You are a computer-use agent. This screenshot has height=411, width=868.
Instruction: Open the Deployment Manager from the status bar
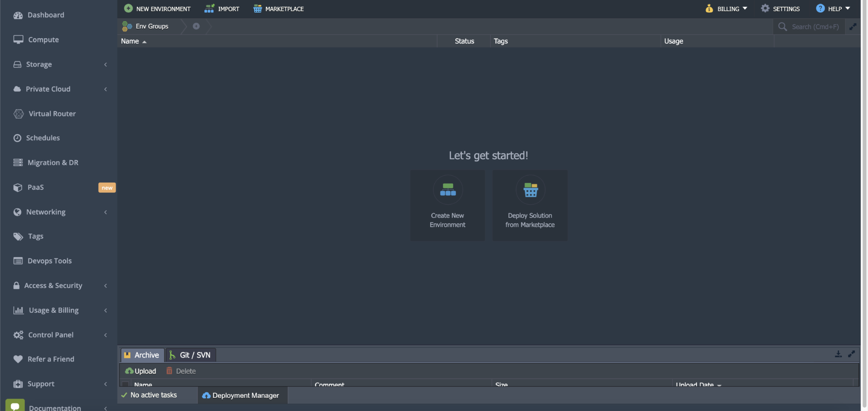(x=241, y=395)
